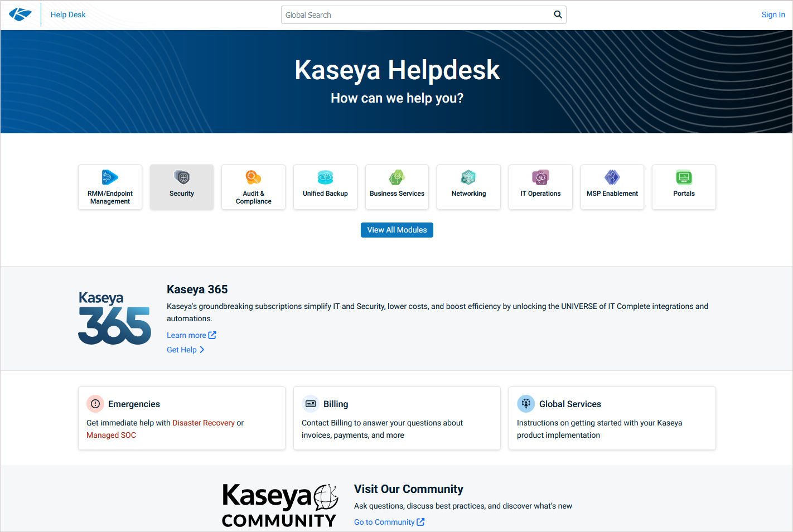This screenshot has width=793, height=532.
Task: Click View All Modules button
Action: pos(397,230)
